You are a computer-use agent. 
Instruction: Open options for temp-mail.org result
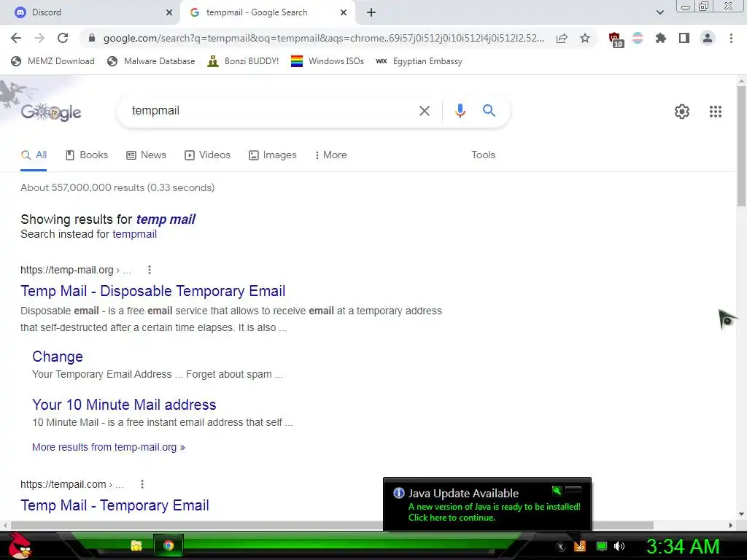(x=149, y=270)
